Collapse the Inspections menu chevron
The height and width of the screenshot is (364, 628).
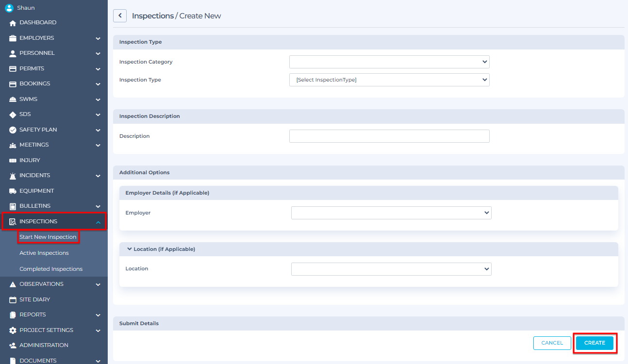pos(98,222)
